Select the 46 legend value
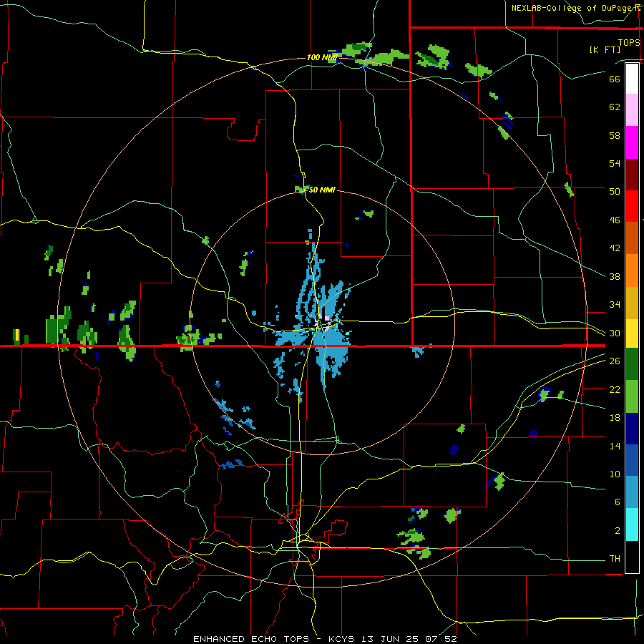Screen dimensions: 644x644 (x=615, y=220)
